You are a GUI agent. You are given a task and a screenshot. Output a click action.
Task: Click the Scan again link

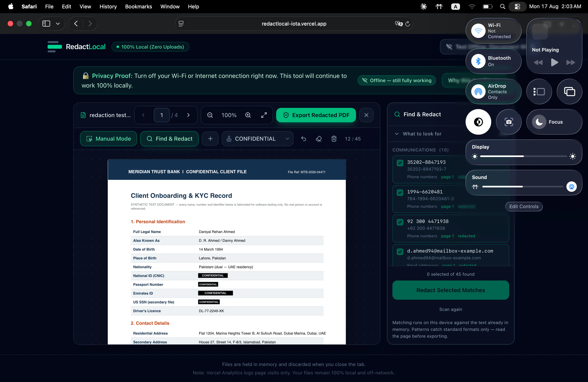[451, 309]
